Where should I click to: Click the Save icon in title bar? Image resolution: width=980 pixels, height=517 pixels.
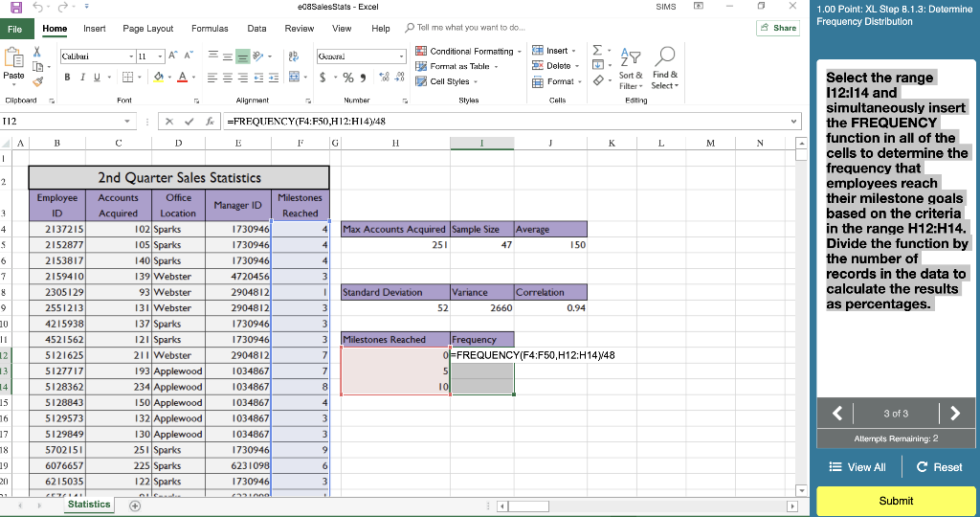tap(16, 8)
